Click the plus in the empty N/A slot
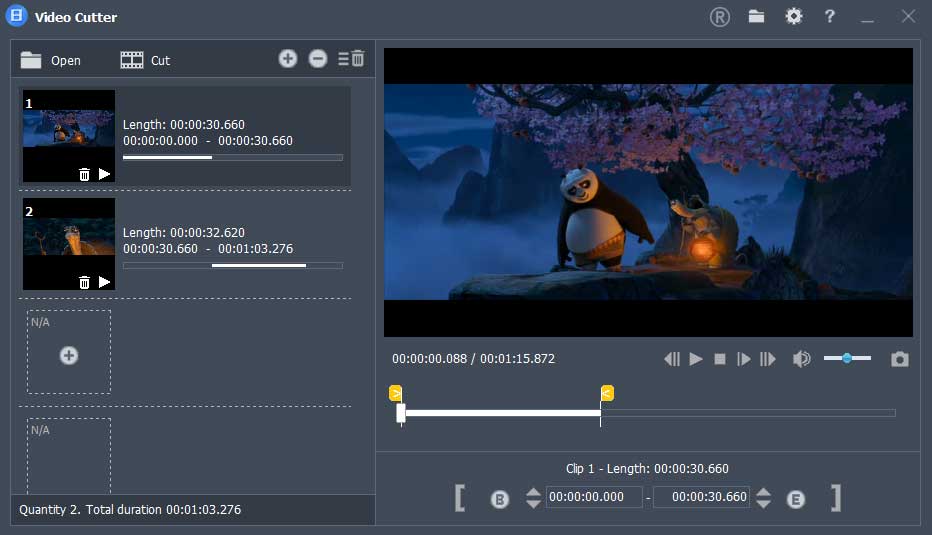 pos(69,355)
